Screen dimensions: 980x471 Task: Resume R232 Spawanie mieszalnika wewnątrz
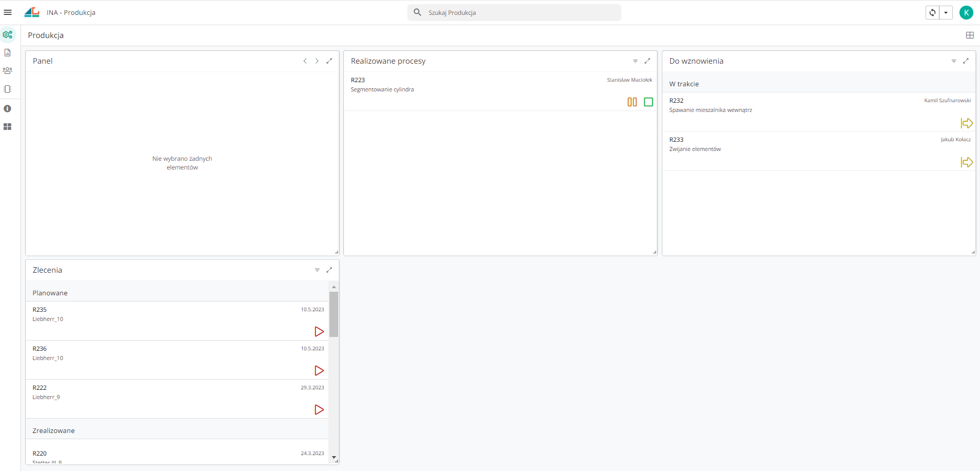click(x=967, y=123)
